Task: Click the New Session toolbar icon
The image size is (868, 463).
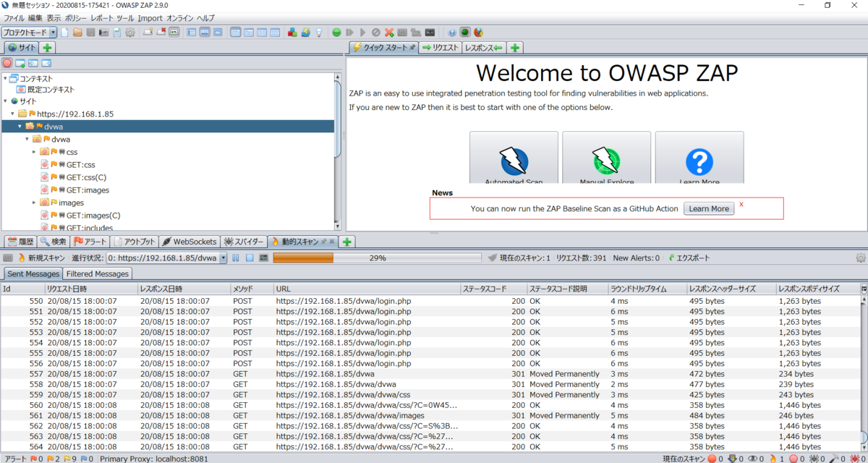Action: pos(64,33)
